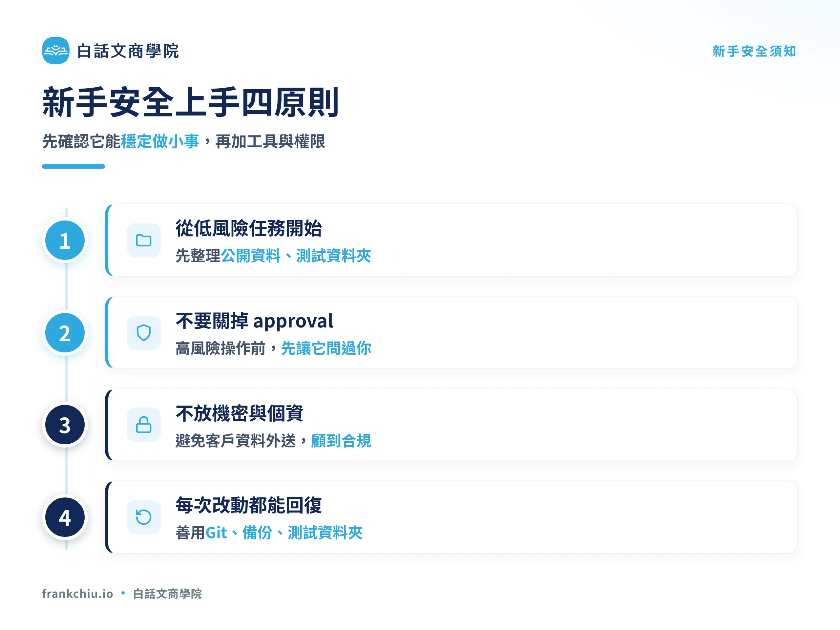Click the lock icon beside 不放機密與個資
The image size is (840, 630).
pyautogui.click(x=143, y=425)
